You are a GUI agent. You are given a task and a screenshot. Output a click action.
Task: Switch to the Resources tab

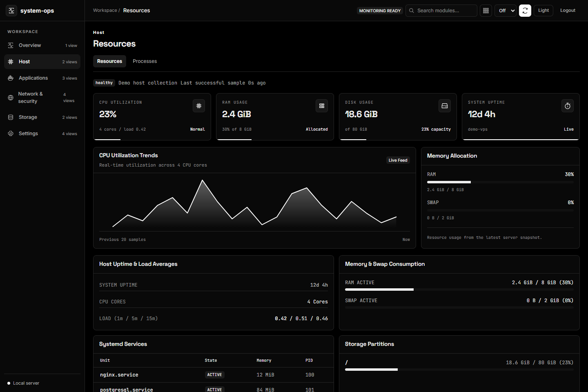pyautogui.click(x=109, y=61)
